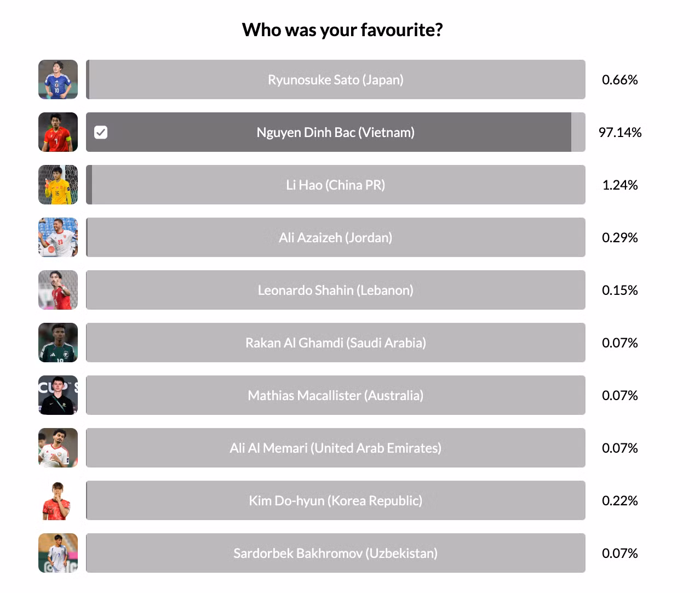Vote for Ryunosuke Sato (Japan)

(x=335, y=79)
